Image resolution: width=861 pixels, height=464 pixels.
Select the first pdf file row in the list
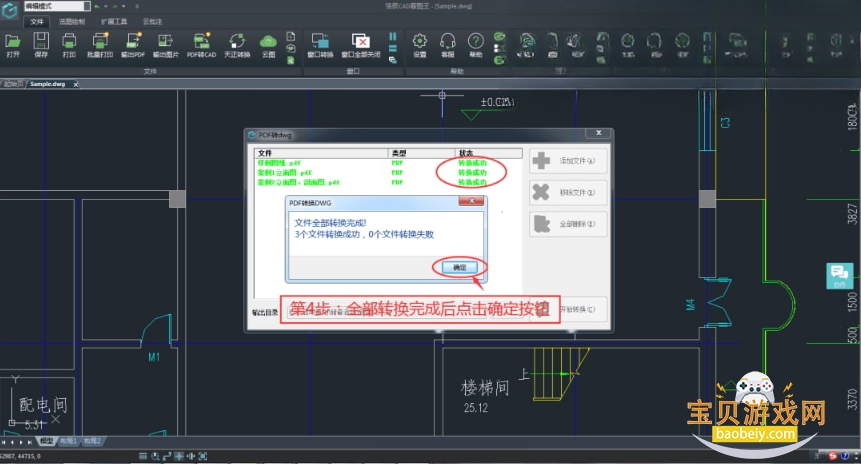387,163
